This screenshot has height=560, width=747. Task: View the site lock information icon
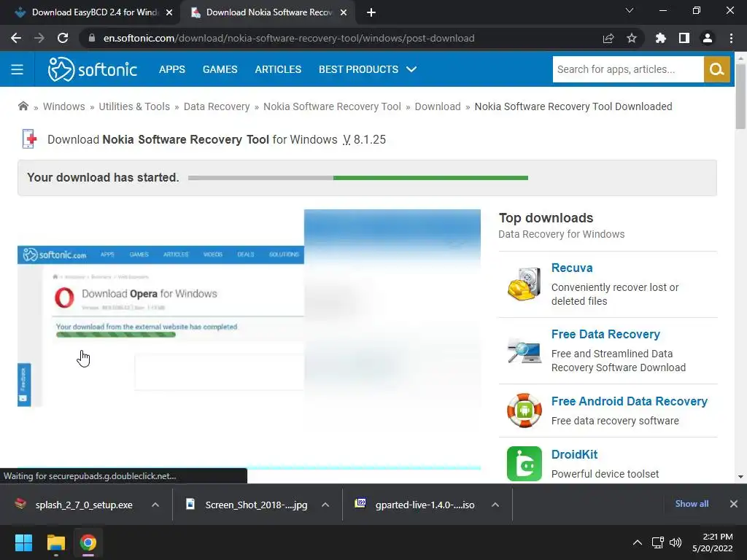pos(92,38)
